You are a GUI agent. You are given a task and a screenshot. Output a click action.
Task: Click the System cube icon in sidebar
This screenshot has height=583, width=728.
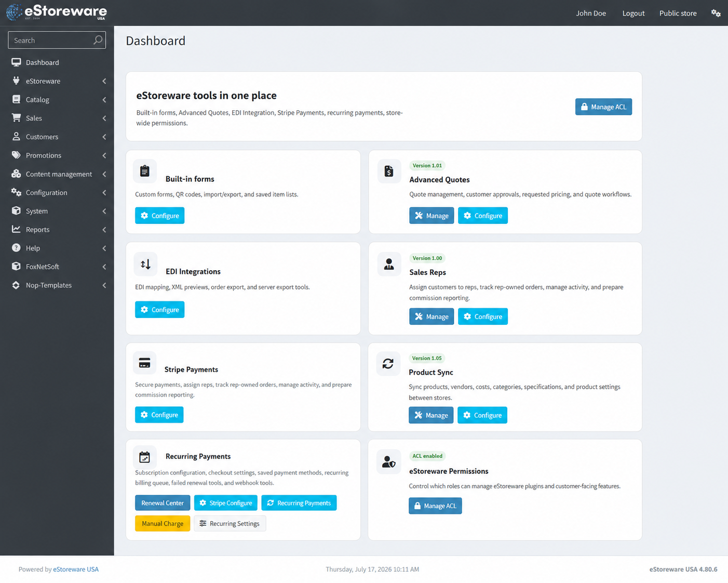click(x=16, y=211)
